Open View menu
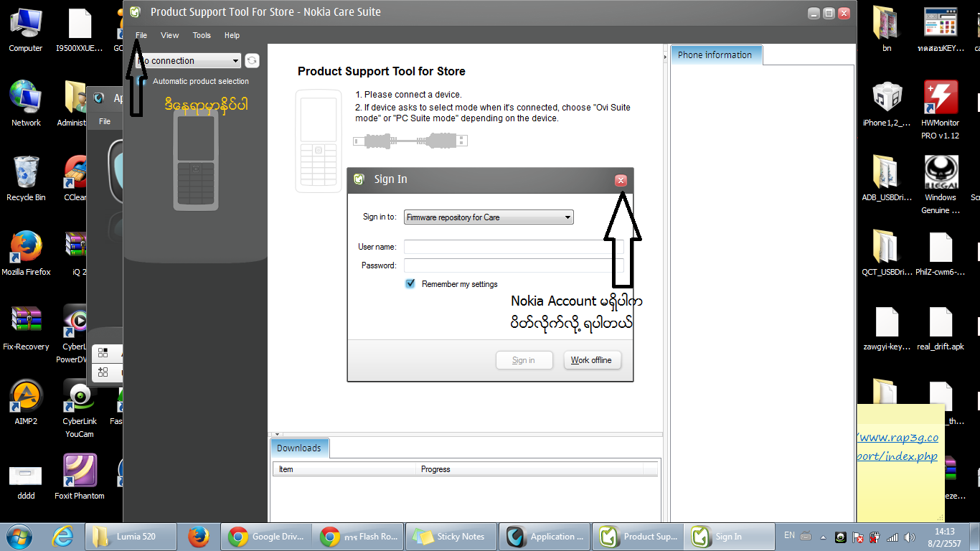Screen dimensions: 980x551 pos(170,35)
